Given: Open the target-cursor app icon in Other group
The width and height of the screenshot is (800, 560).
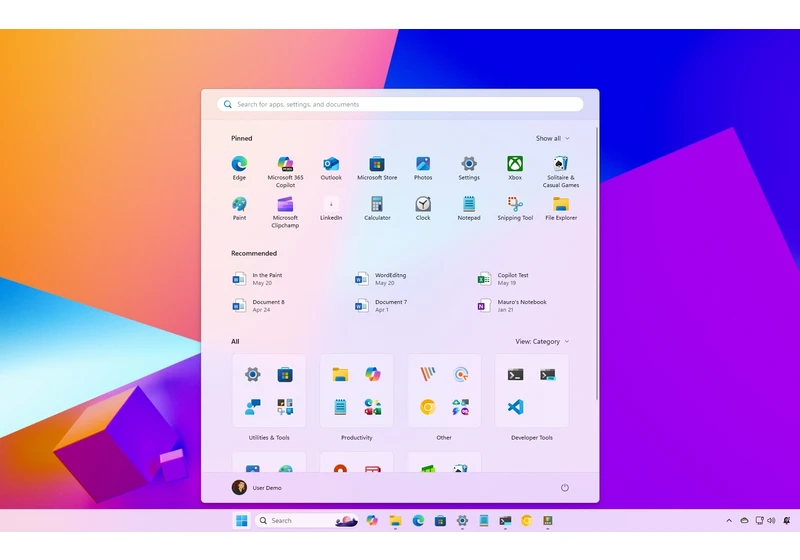Looking at the screenshot, I should click(x=460, y=374).
